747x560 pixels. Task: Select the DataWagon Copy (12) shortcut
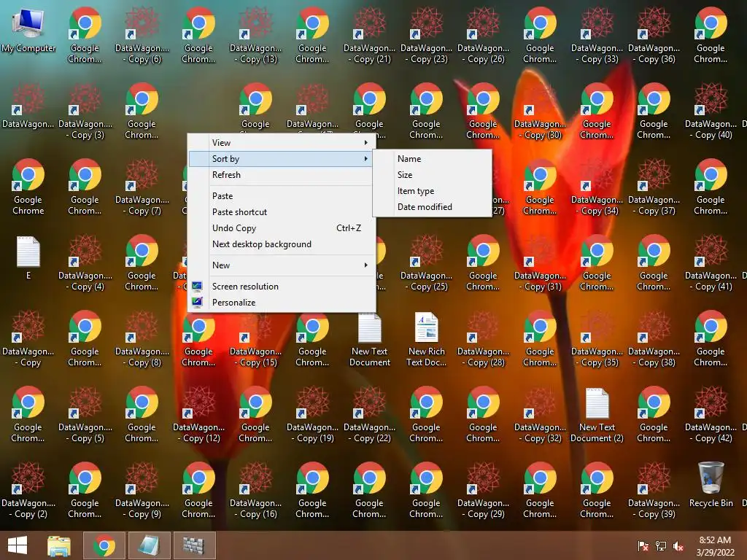coord(198,415)
